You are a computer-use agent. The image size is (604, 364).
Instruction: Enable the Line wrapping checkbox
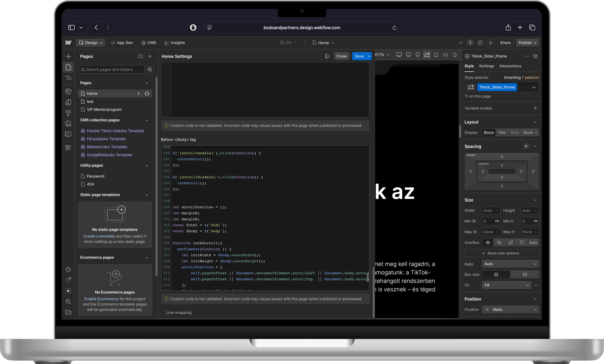pos(163,312)
